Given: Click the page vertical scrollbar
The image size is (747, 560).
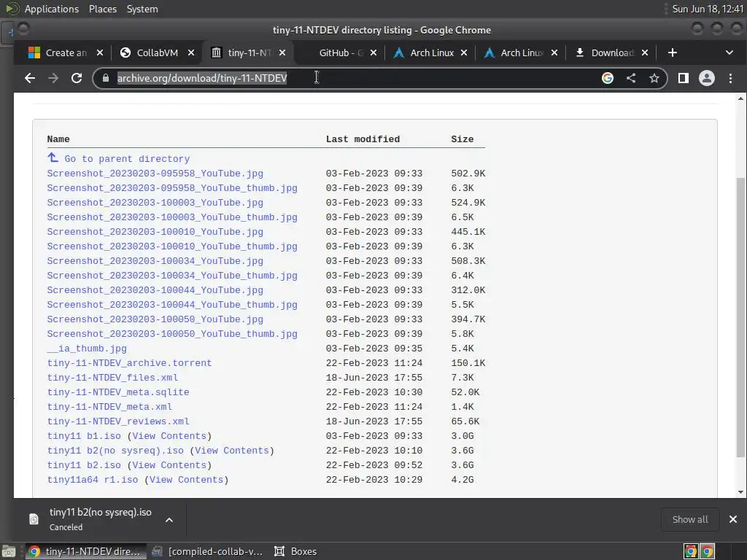Looking at the screenshot, I should tap(740, 317).
